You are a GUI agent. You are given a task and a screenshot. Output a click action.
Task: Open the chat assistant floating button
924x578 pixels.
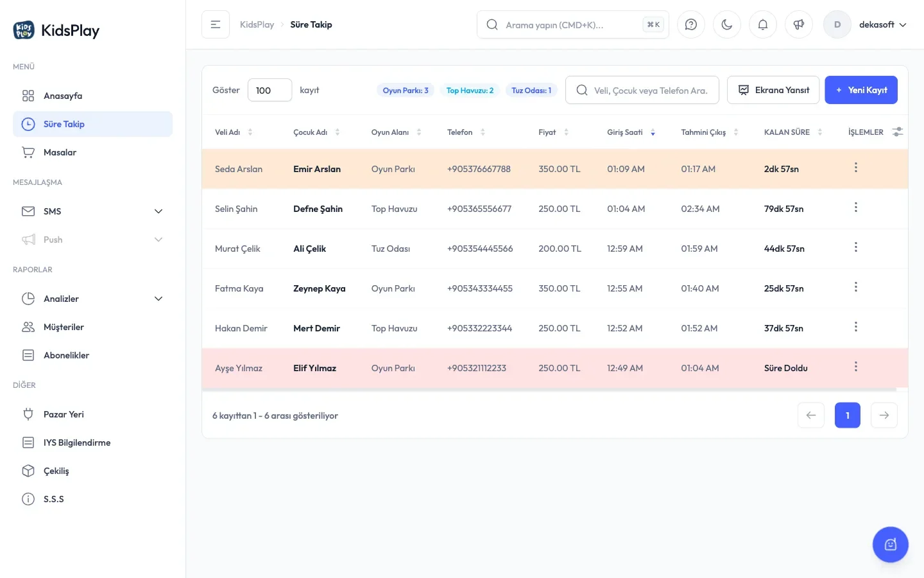(x=890, y=545)
